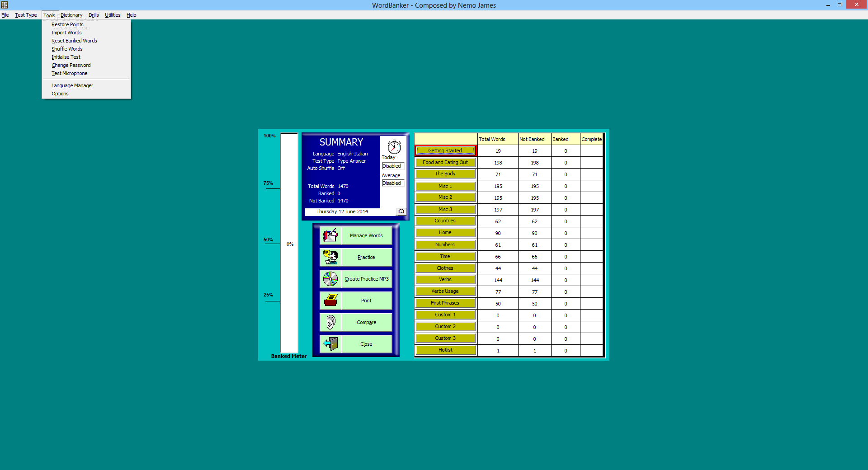Click the Create Practice MP3 button

[x=366, y=279]
